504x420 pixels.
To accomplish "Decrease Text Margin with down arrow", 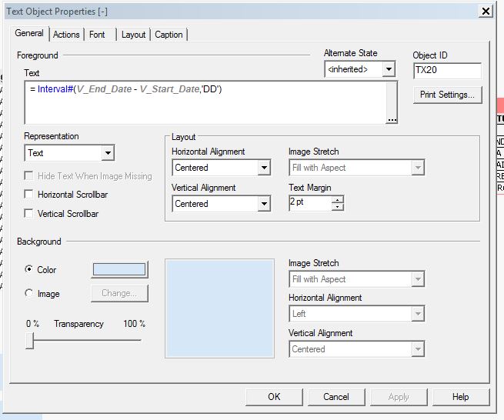I will [x=338, y=207].
